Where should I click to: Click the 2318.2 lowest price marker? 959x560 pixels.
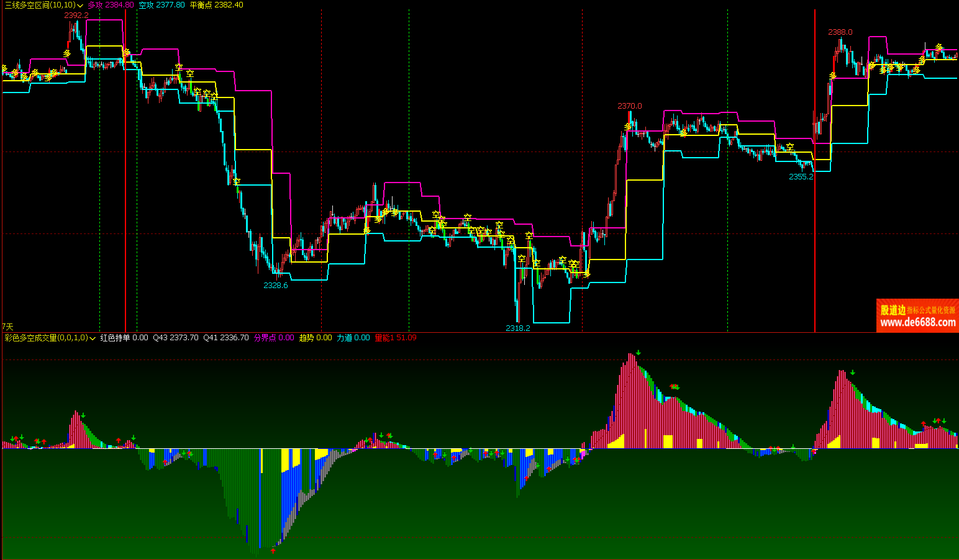click(x=518, y=328)
